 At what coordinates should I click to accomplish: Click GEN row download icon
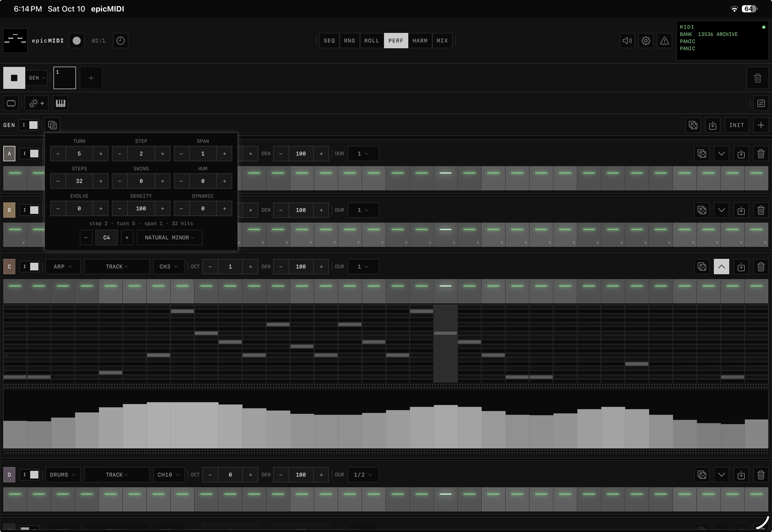point(713,125)
